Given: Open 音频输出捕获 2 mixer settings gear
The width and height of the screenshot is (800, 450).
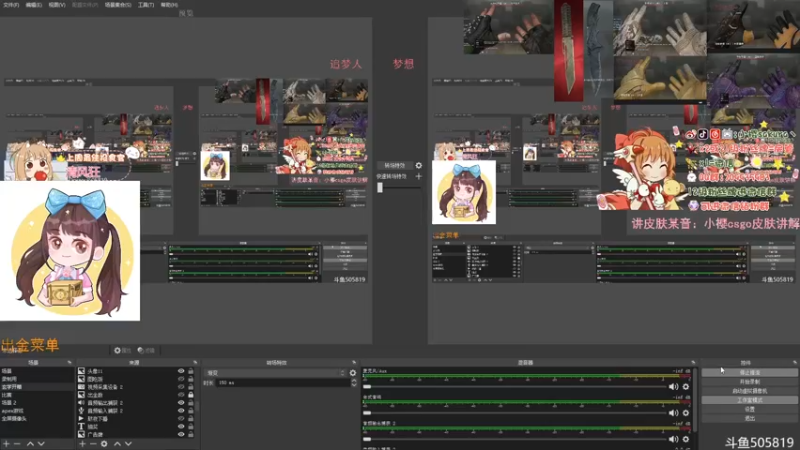Looking at the screenshot, I should coord(686,439).
